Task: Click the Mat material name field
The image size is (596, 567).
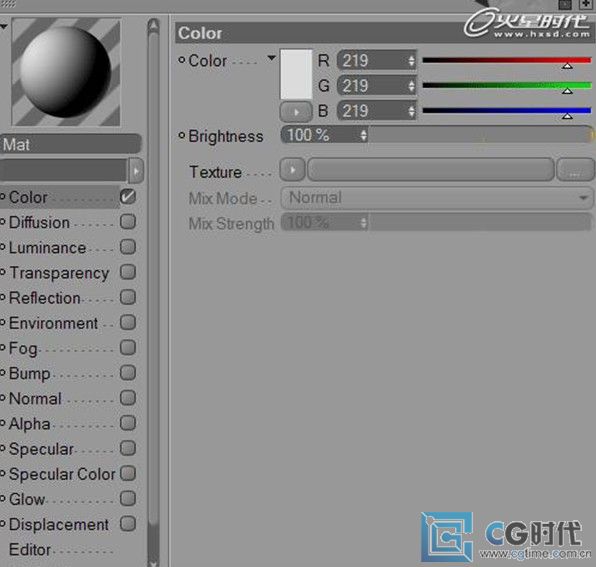Action: [71, 144]
